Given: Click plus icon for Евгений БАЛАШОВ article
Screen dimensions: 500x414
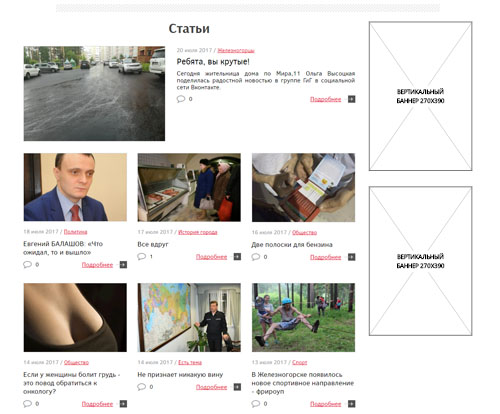Looking at the screenshot, I should coord(123,265).
